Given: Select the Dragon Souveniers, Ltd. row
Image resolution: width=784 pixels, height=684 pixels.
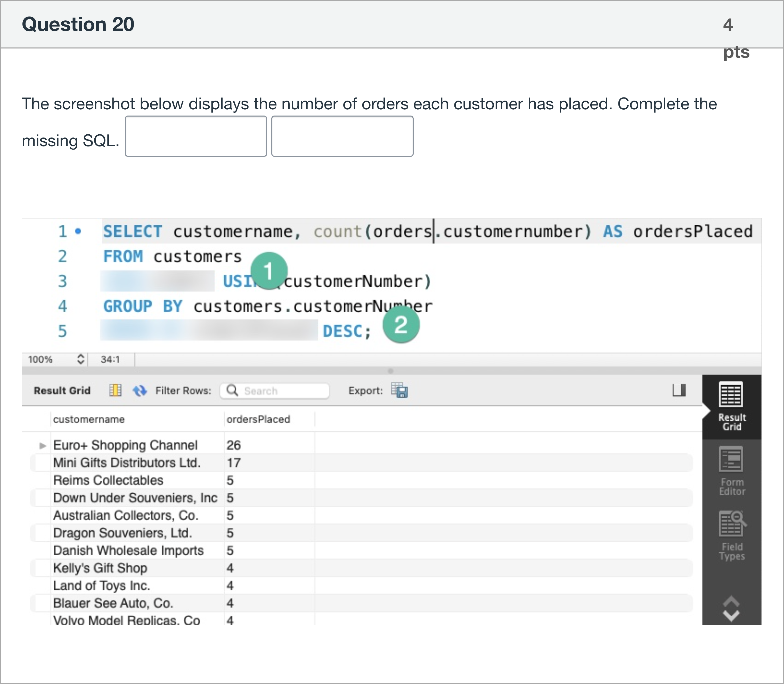Looking at the screenshot, I should [x=362, y=533].
